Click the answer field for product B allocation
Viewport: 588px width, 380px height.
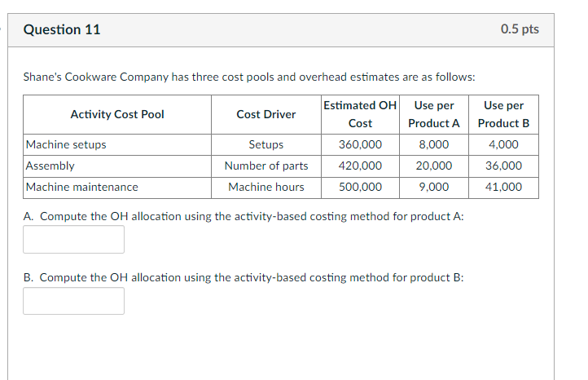73,301
